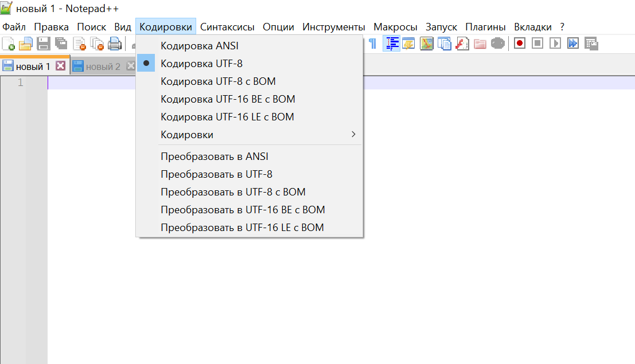Image resolution: width=635 pixels, height=364 pixels.
Task: Click the Open file folder icon
Action: point(25,44)
